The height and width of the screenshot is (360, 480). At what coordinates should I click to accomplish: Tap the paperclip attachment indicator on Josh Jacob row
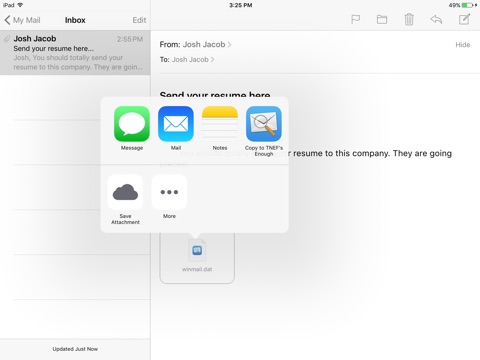(7, 39)
